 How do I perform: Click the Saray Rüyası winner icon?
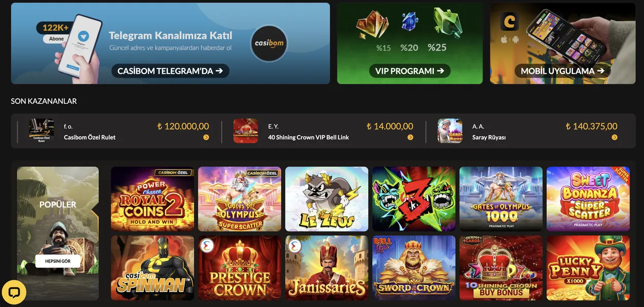pos(450,130)
